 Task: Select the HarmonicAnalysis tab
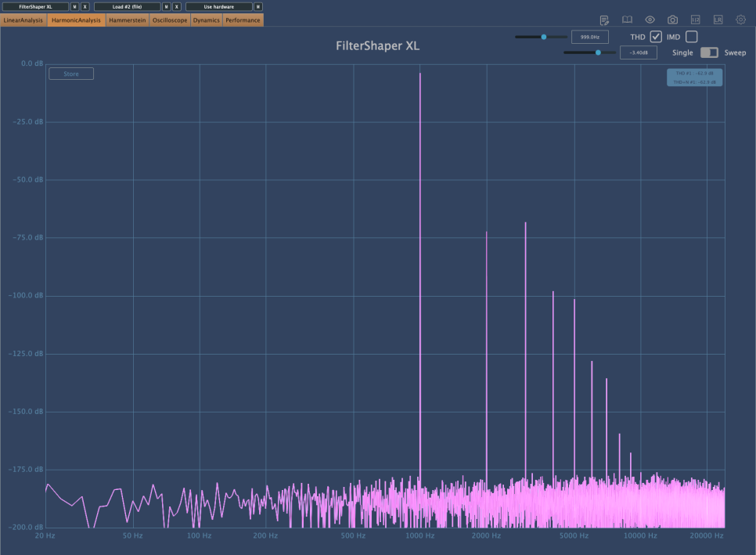click(x=76, y=20)
